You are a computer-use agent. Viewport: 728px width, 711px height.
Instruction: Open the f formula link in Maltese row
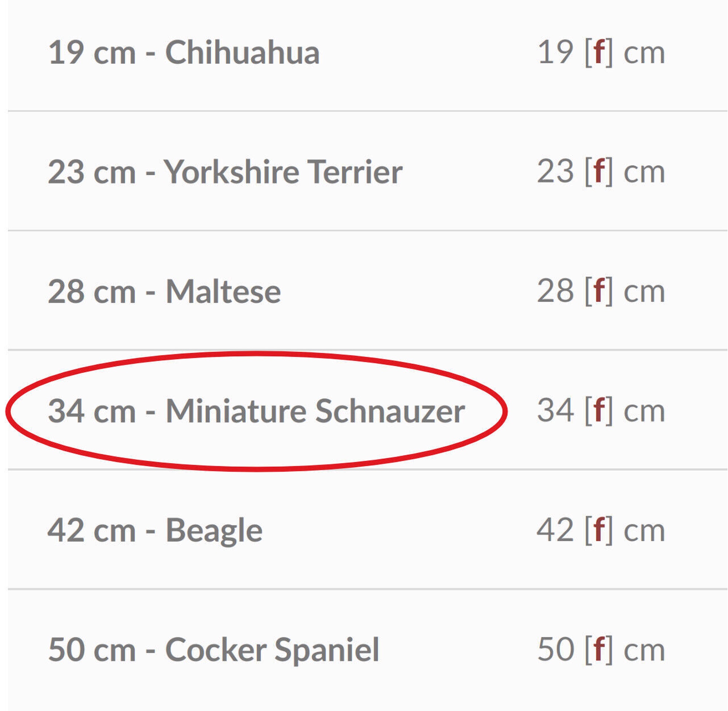point(599,291)
